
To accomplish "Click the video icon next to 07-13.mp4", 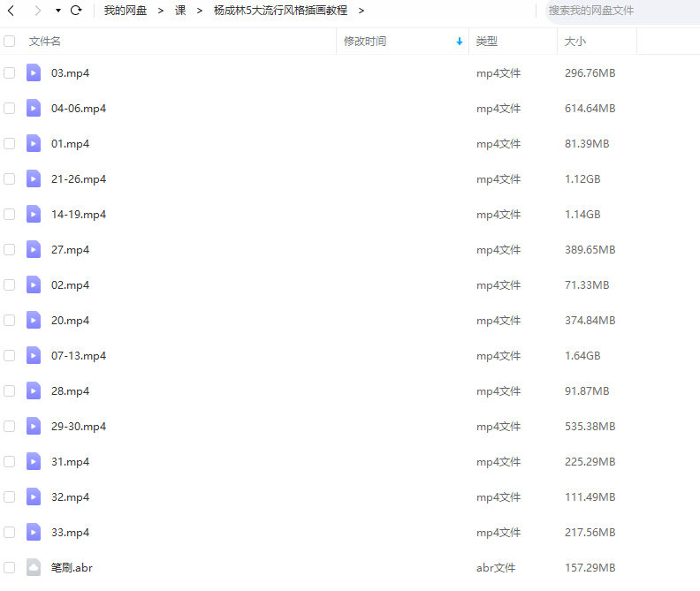I will click(34, 356).
